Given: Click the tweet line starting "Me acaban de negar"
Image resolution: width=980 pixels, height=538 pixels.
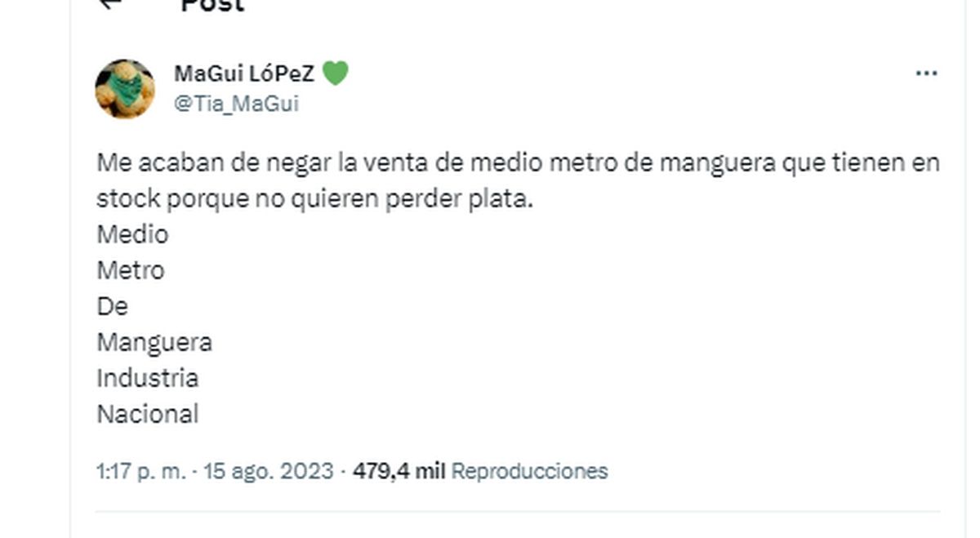Looking at the screenshot, I should click(518, 162).
